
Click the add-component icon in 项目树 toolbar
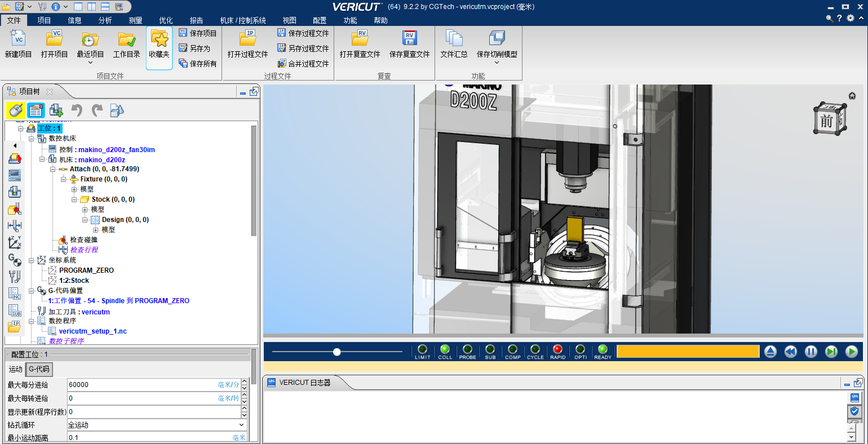point(56,110)
